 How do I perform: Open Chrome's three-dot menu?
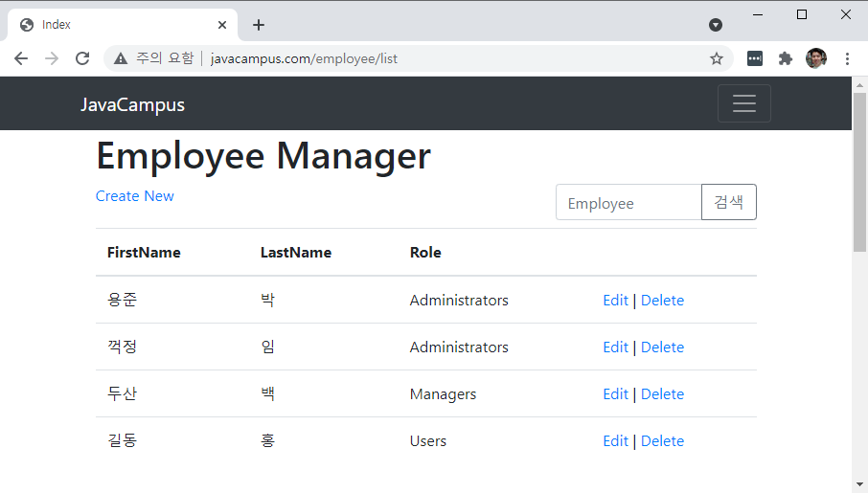(847, 58)
